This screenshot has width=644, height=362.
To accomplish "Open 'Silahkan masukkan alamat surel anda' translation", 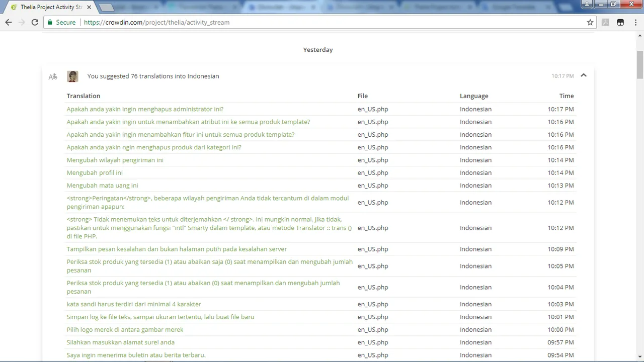I will (x=121, y=342).
